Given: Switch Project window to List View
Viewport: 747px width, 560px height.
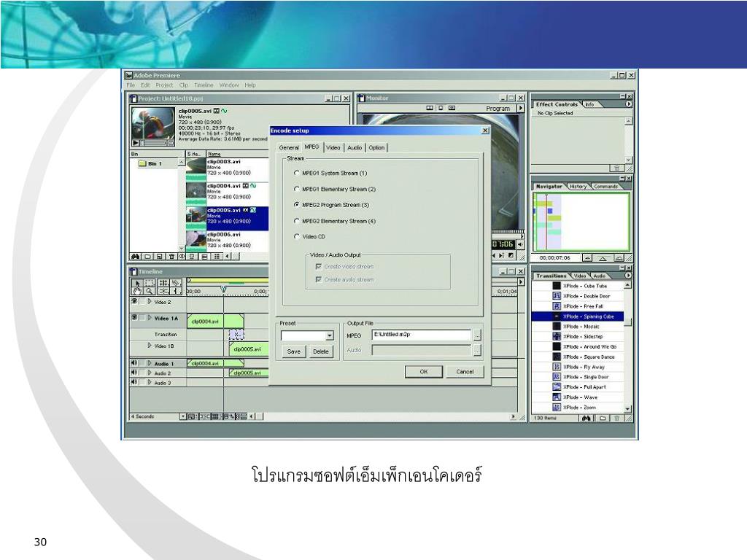Looking at the screenshot, I should pyautogui.click(x=217, y=256).
